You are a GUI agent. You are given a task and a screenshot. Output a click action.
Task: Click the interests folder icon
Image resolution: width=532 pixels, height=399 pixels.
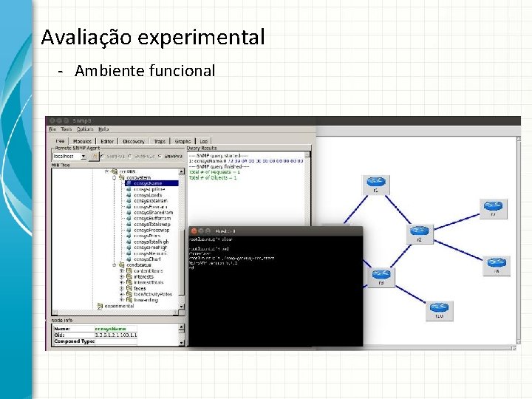[x=129, y=276]
